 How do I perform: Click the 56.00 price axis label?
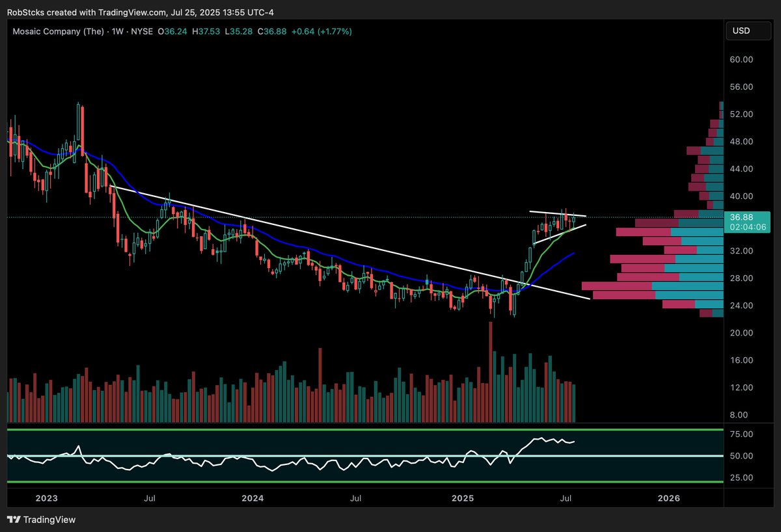pos(741,86)
